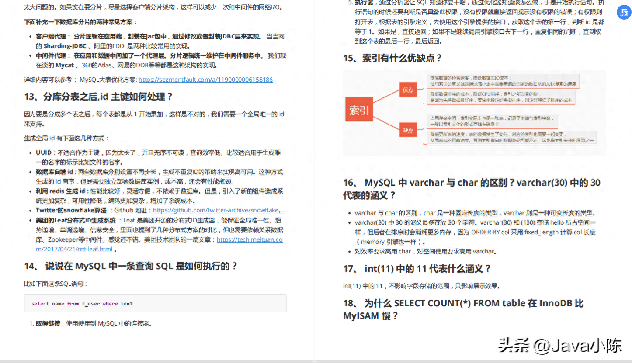Click the blue floating image-transfer button

[623, 12]
